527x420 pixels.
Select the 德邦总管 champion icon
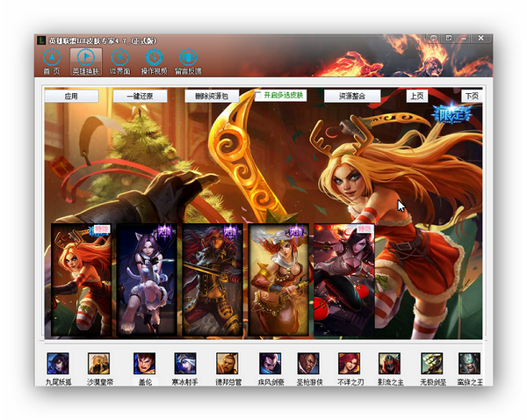tap(227, 364)
